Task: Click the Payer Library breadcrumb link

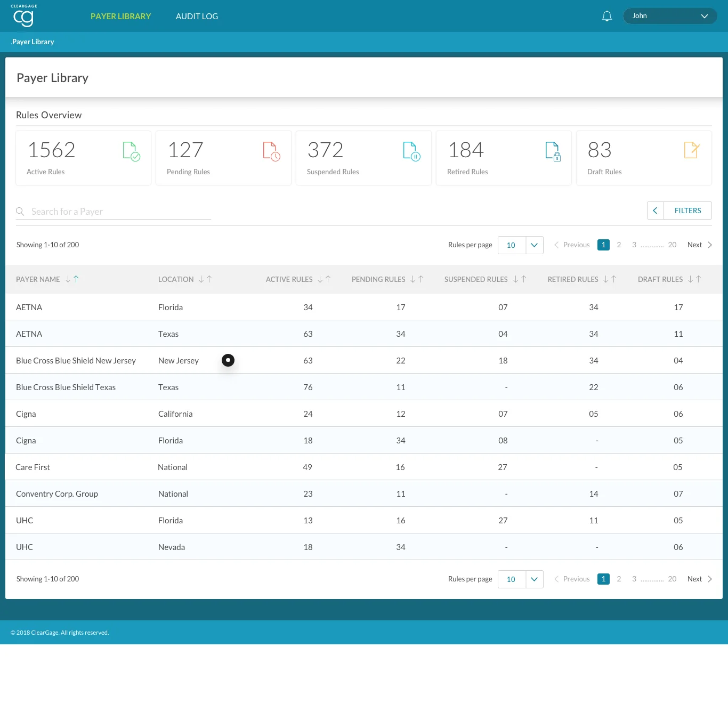Action: click(33, 42)
